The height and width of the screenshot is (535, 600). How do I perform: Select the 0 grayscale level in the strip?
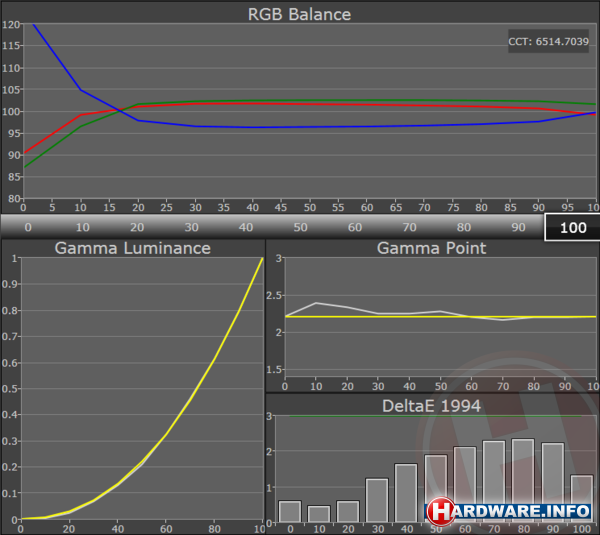tap(28, 227)
